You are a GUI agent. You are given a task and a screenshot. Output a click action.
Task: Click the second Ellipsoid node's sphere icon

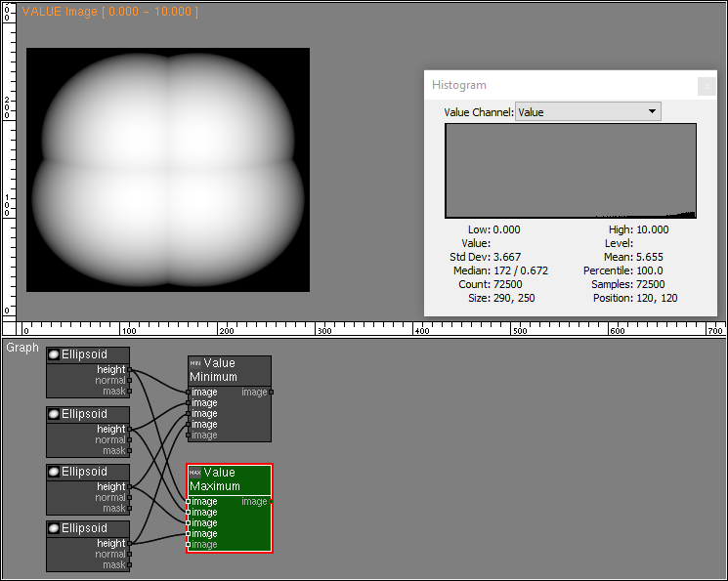(54, 414)
